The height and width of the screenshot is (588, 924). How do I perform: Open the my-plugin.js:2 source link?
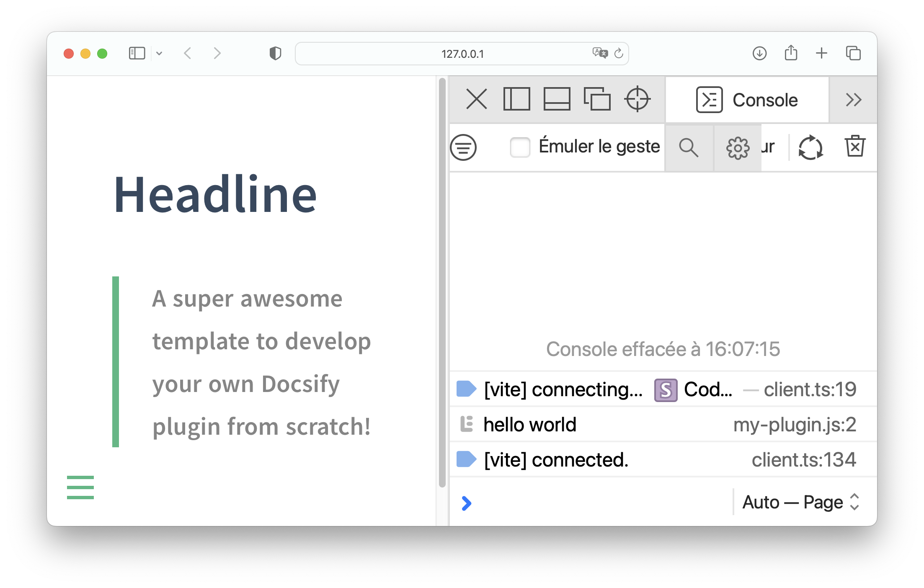click(x=795, y=425)
